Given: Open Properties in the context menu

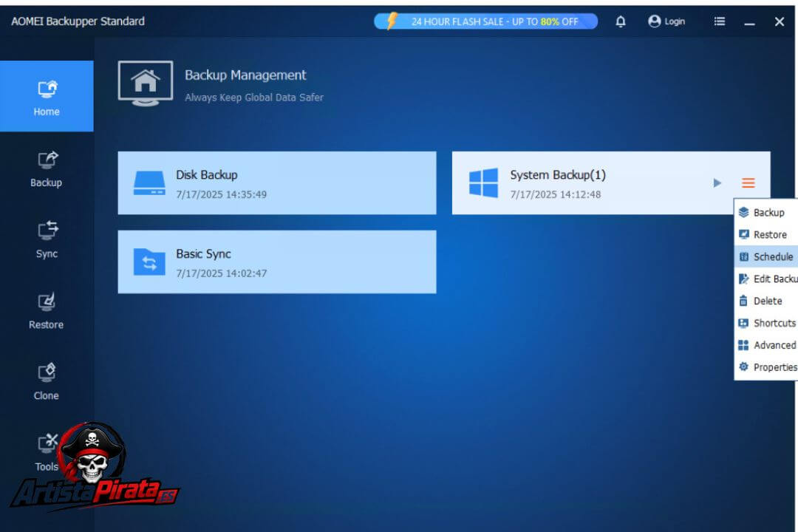Looking at the screenshot, I should pyautogui.click(x=765, y=367).
